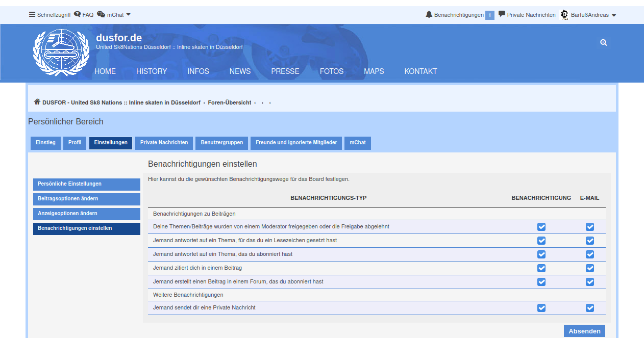644x338 pixels.
Task: Switch to the Profil tab
Action: point(75,143)
